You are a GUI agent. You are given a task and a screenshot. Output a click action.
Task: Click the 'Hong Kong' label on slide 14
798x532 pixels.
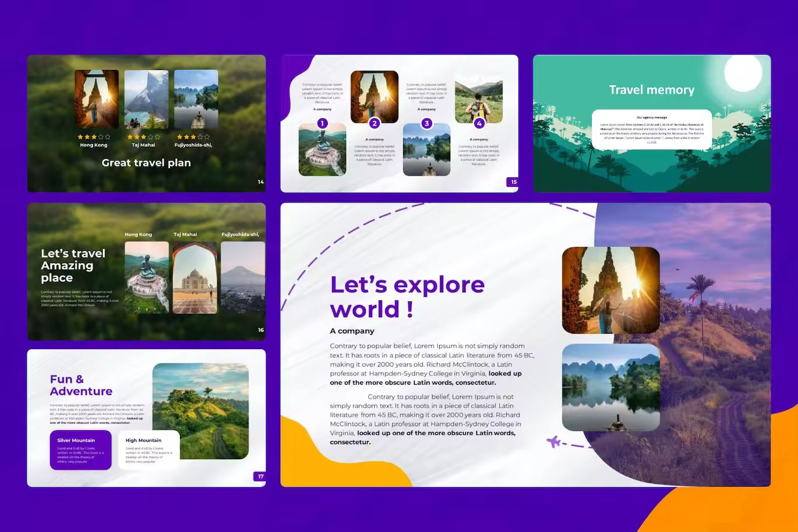tap(94, 145)
